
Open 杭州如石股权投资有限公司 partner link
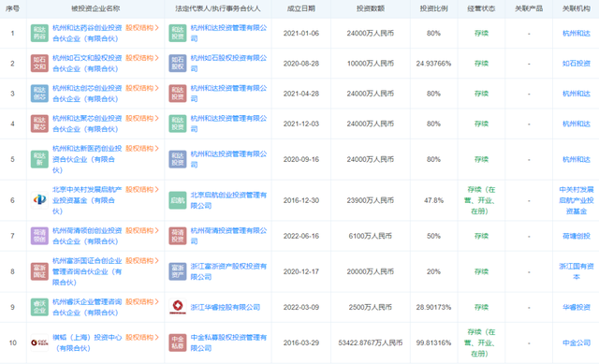228,64
